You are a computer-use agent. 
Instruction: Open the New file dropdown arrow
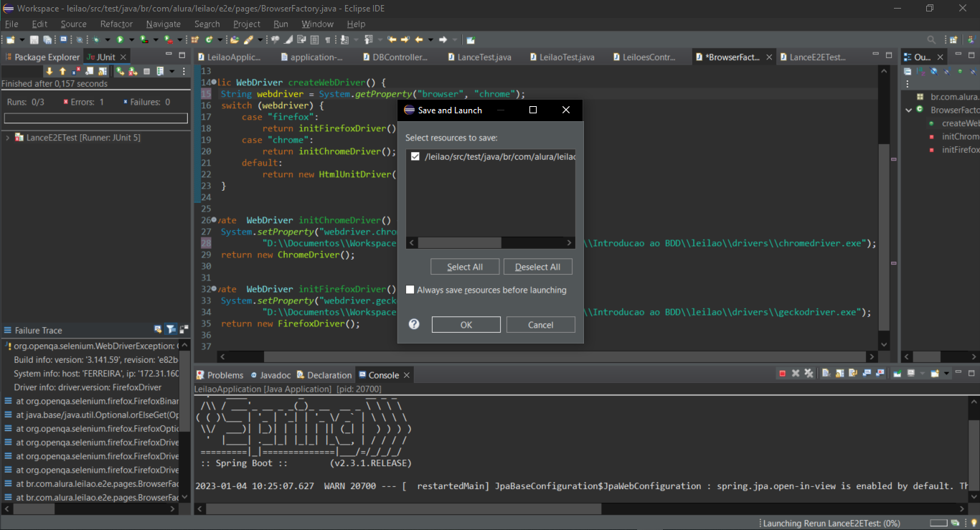22,39
